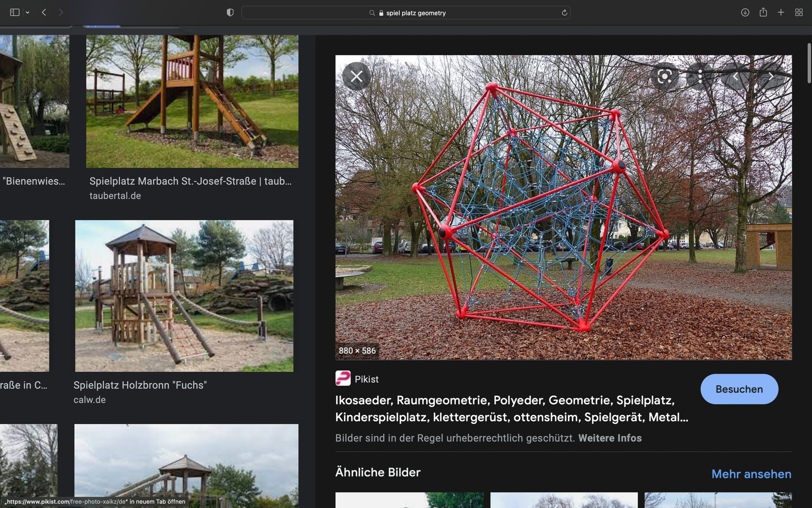Open the 'Spielplatz Holzbronn "Fuchs"' caption
The image size is (812, 508).
point(140,385)
